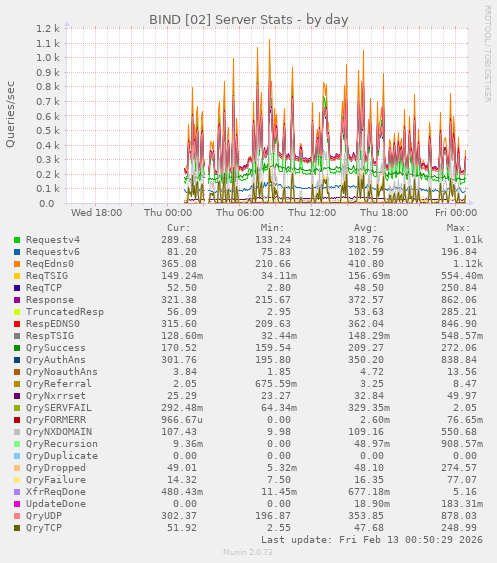Screen dimensions: 497x563
Task: Click the ReqEdns0 legend label
Action: pyautogui.click(x=50, y=264)
